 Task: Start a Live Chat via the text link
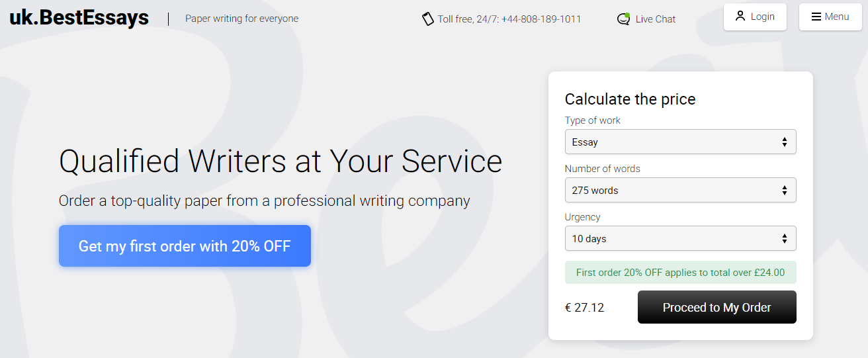656,19
